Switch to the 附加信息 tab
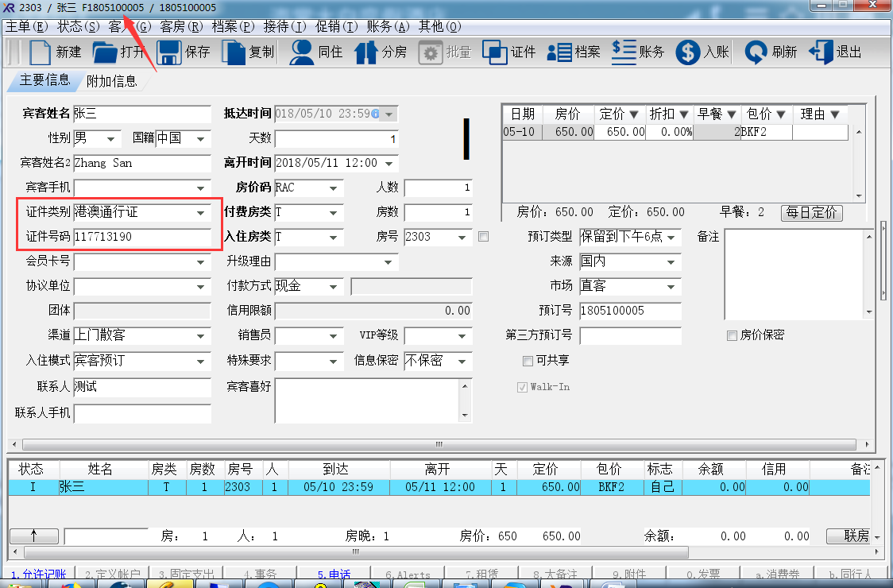 click(x=111, y=82)
